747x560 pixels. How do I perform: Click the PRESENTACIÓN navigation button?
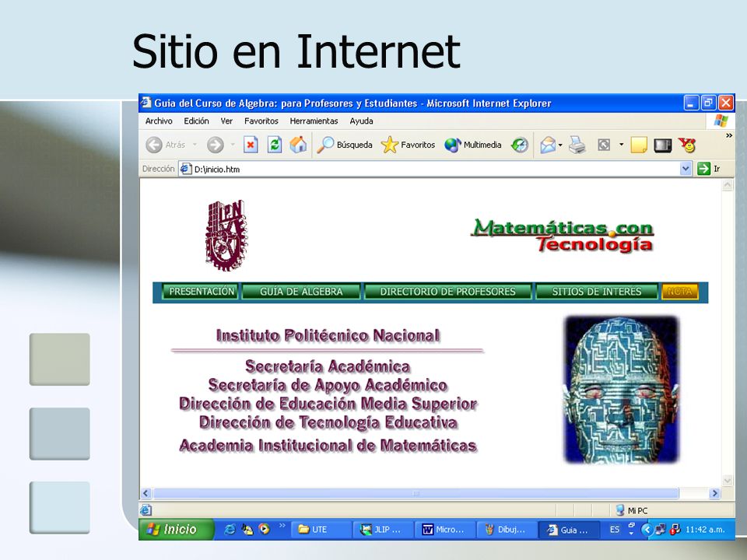pos(202,292)
